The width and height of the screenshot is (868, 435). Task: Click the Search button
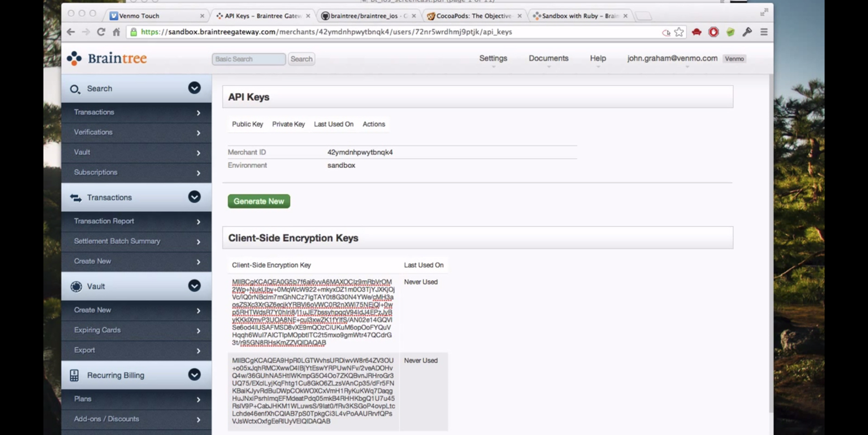pyautogui.click(x=302, y=59)
